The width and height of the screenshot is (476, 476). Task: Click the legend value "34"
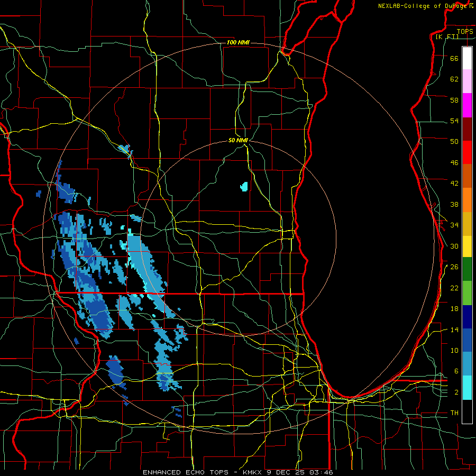(454, 225)
